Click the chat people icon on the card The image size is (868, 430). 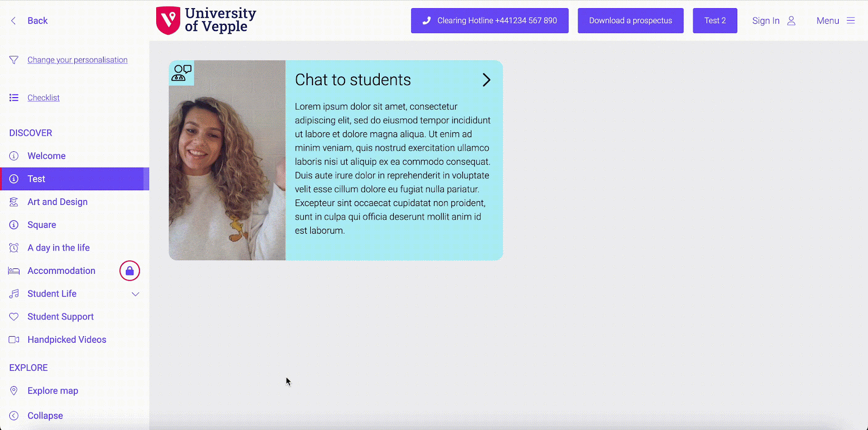(181, 73)
